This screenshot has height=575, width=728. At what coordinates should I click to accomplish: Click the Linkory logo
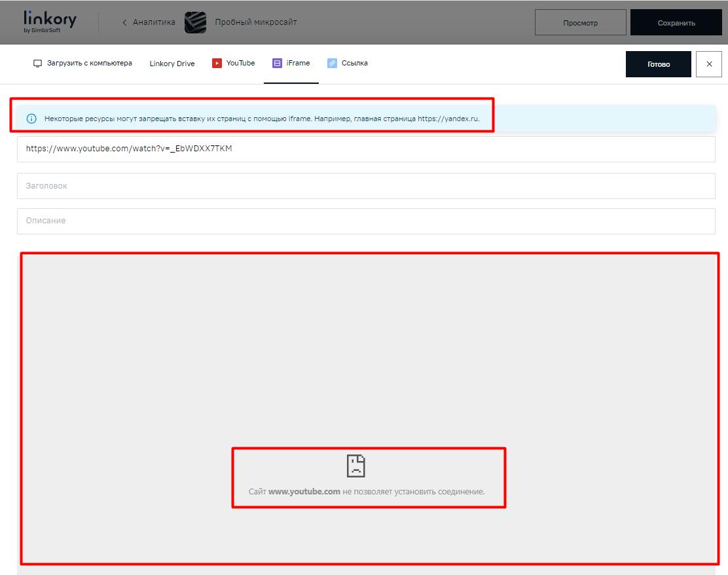tap(50, 21)
